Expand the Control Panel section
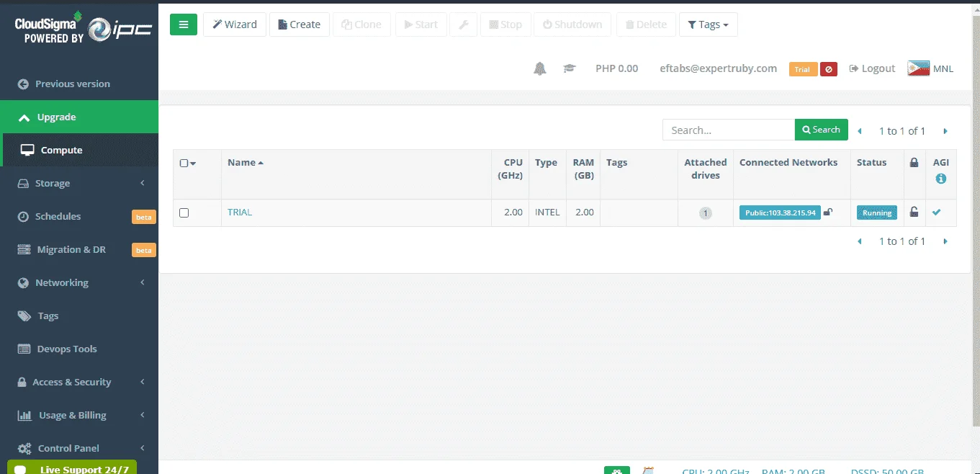Screen dimensions: 980x474 coord(79,448)
